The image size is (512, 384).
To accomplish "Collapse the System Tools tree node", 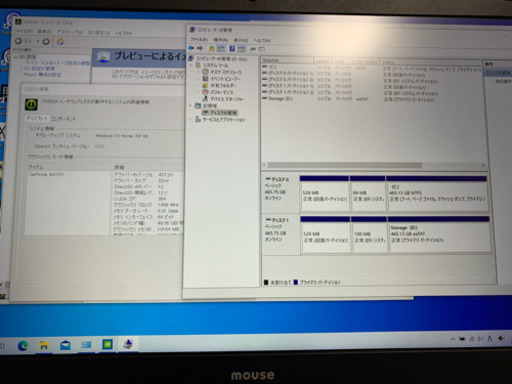I will 191,65.
